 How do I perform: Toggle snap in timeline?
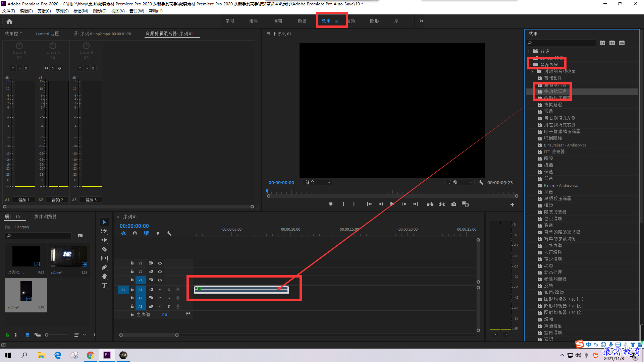pyautogui.click(x=135, y=233)
